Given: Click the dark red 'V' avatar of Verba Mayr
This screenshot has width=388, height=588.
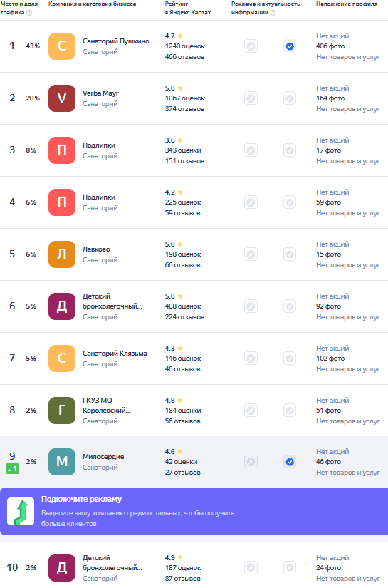Looking at the screenshot, I should click(x=62, y=98).
